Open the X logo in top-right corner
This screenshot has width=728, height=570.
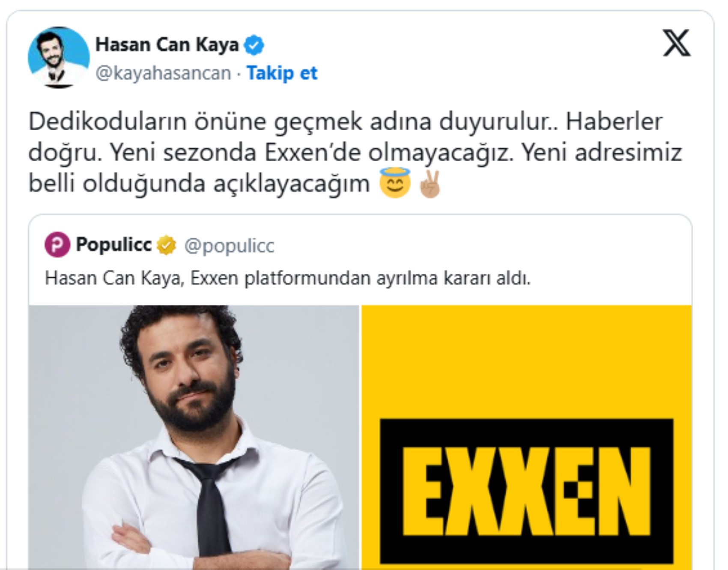(677, 43)
